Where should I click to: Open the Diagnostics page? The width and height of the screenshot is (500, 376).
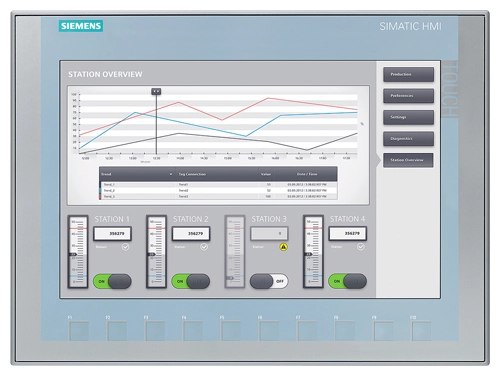pos(408,139)
